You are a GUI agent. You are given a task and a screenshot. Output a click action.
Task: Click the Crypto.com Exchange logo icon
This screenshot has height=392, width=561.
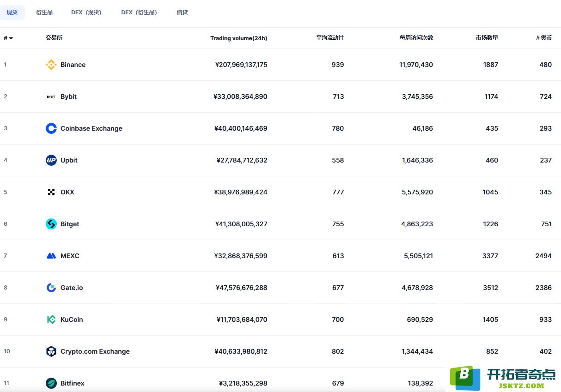[51, 351]
